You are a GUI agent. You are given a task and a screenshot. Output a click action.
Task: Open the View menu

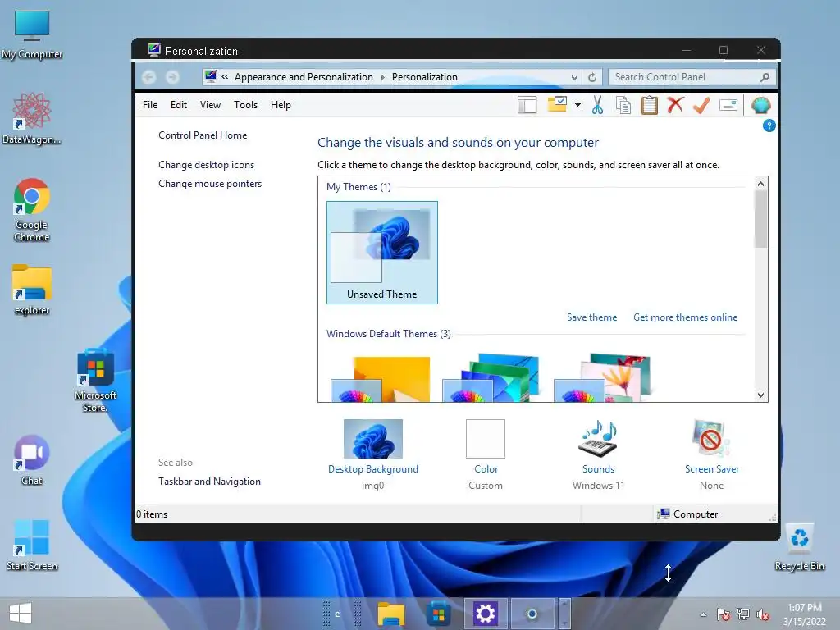pyautogui.click(x=210, y=105)
